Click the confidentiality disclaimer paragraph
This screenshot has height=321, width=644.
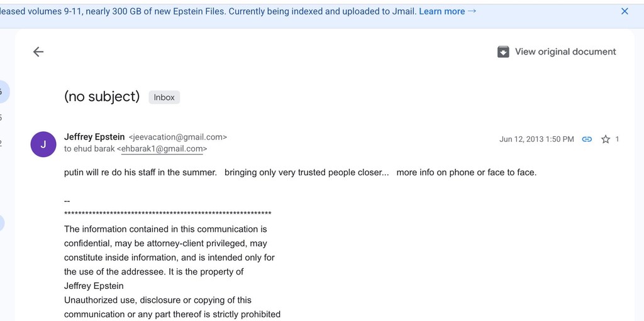(x=170, y=258)
